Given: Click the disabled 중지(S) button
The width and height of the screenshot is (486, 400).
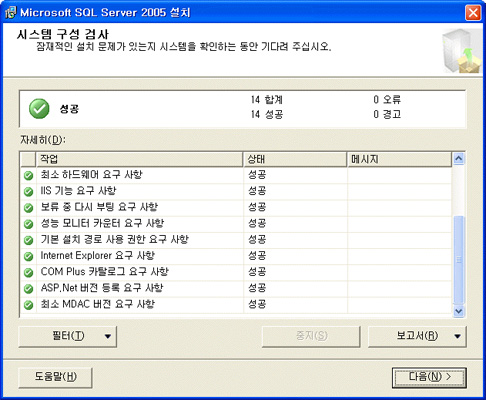Looking at the screenshot, I should 311,336.
